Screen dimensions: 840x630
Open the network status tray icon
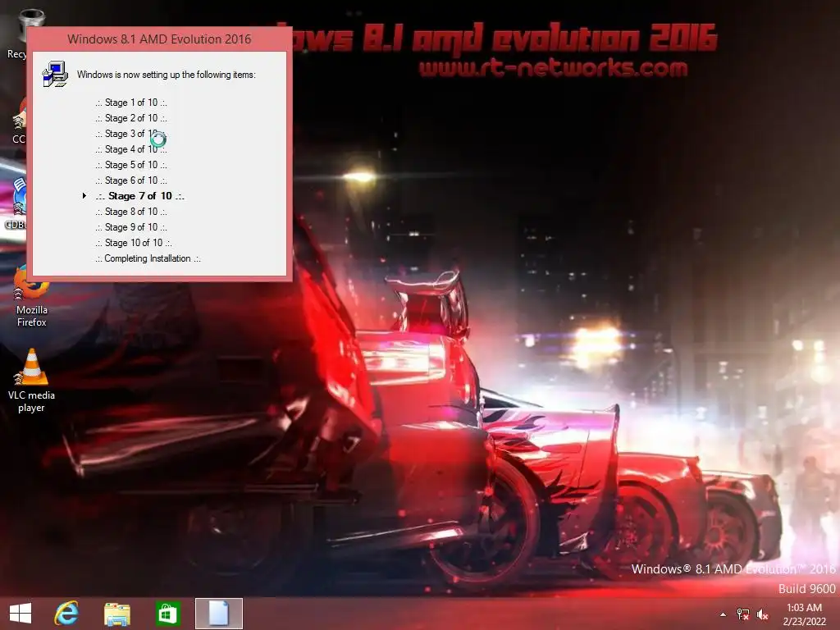[x=742, y=614]
